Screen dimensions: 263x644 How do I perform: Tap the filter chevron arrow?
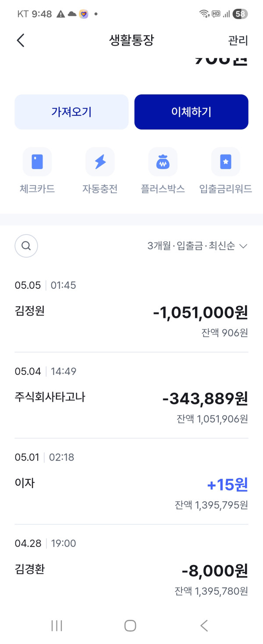coord(244,246)
